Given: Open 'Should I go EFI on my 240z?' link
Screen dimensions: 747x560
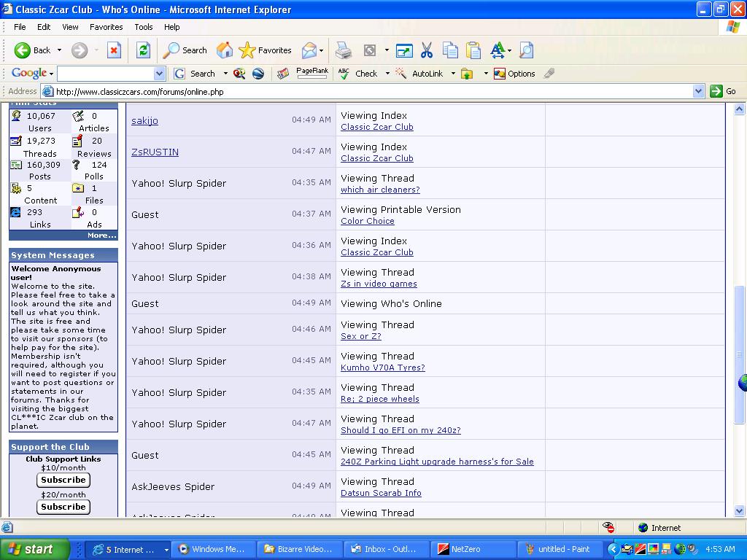Looking at the screenshot, I should [x=400, y=430].
